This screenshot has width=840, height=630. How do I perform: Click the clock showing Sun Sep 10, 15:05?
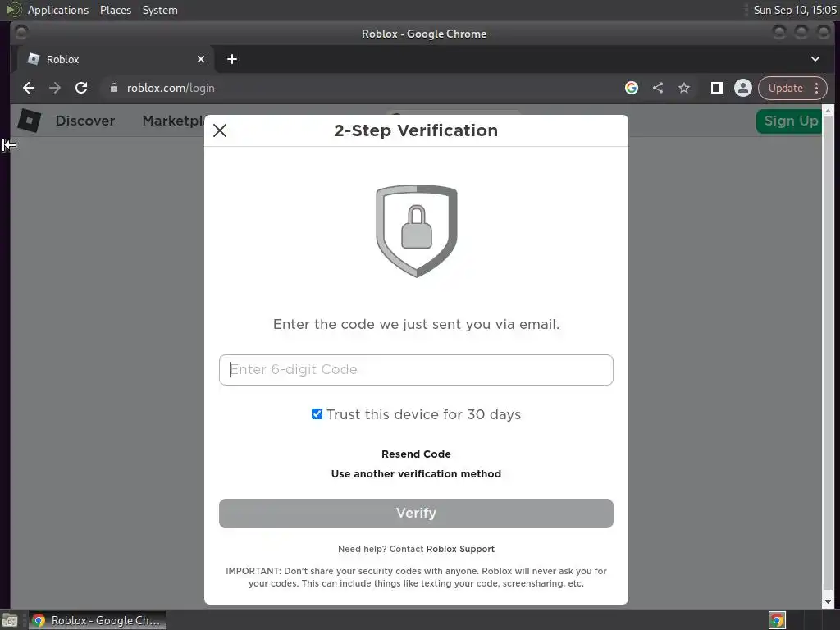(794, 10)
